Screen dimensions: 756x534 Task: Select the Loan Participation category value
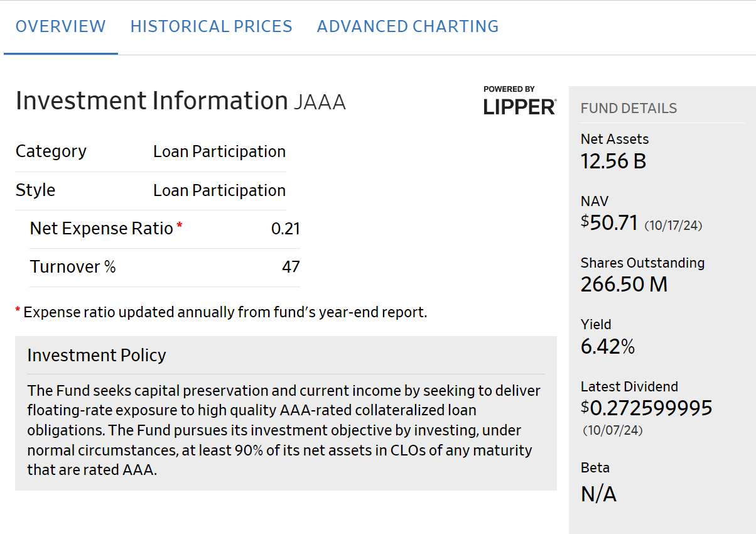pos(219,151)
